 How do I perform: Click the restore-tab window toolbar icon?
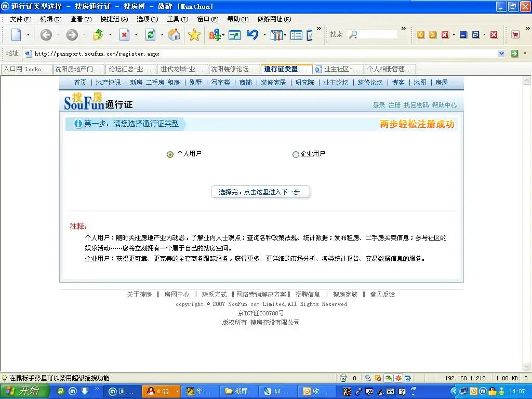(x=476, y=35)
